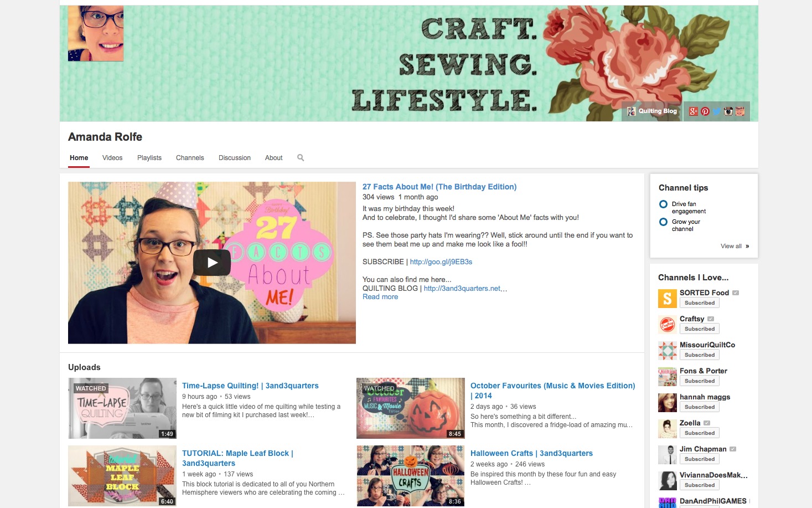Click the Twitter bird icon
812x508 pixels.
point(717,111)
